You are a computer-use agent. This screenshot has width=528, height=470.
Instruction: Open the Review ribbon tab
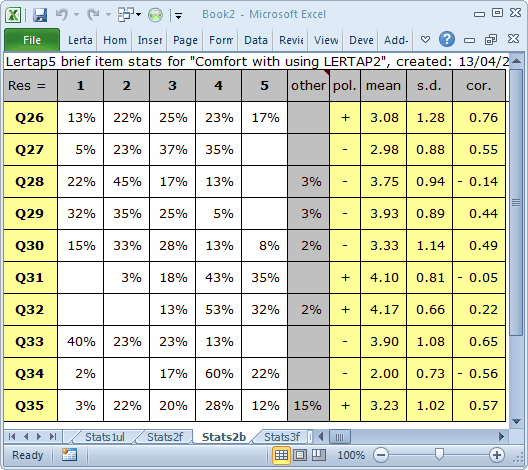pos(291,40)
